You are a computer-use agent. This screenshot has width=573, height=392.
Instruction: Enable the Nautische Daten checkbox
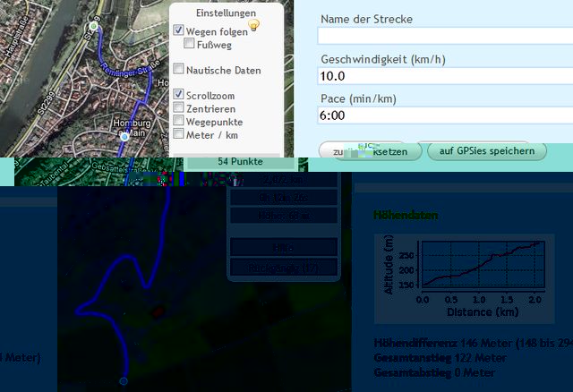coord(179,69)
